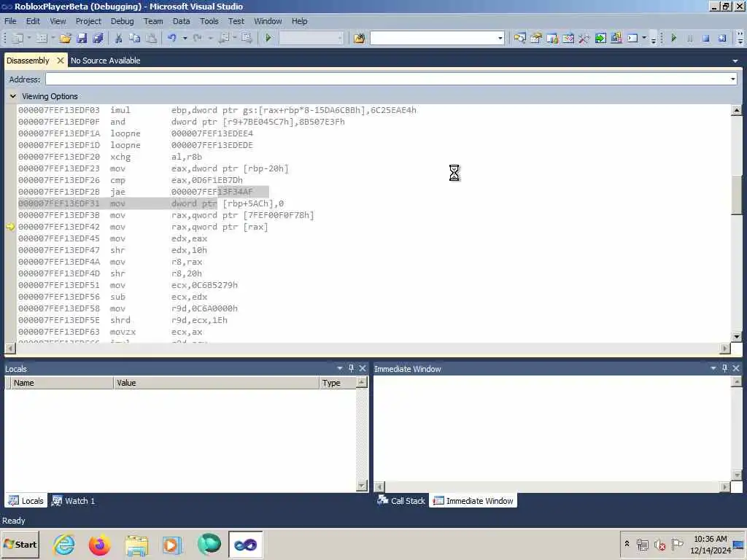Open the Find combo box dropdown
This screenshot has width=747, height=560.
500,38
